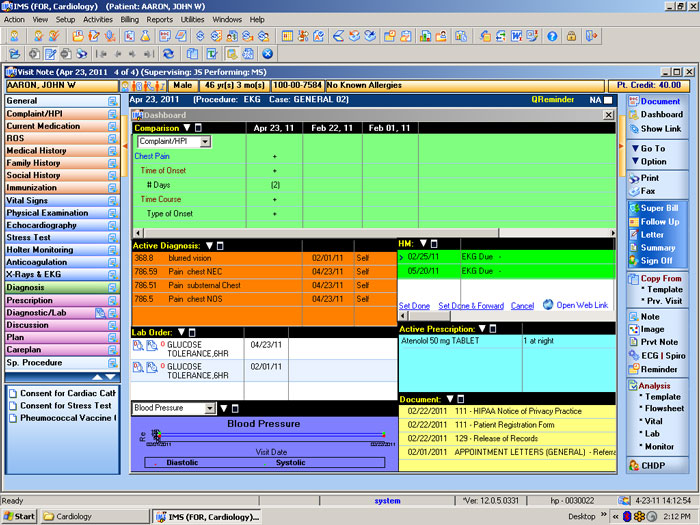Open the Help question mark toolbar icon
The width and height of the screenshot is (700, 525).
(552, 36)
